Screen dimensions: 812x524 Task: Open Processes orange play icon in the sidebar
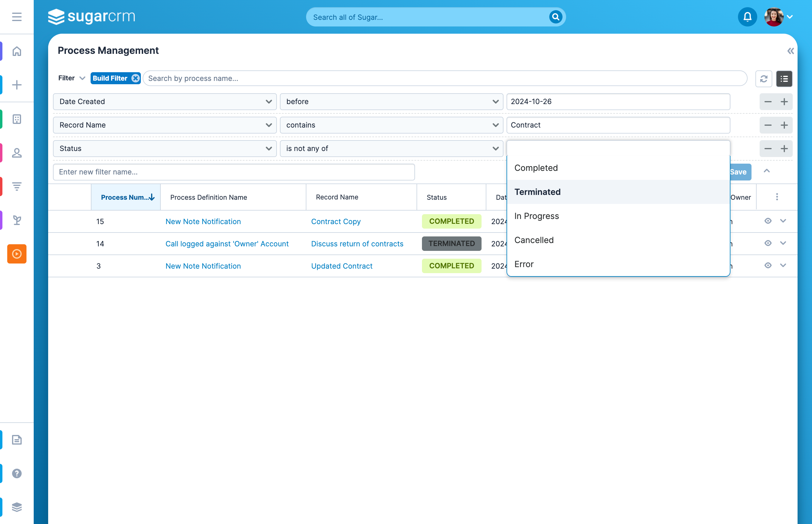(17, 254)
